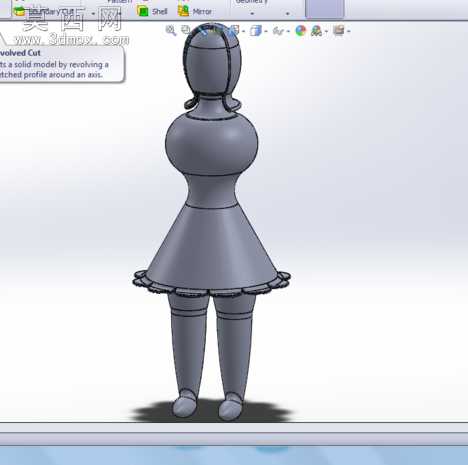The image size is (468, 465).
Task: Click the Apply Scene icon
Action: 316,31
